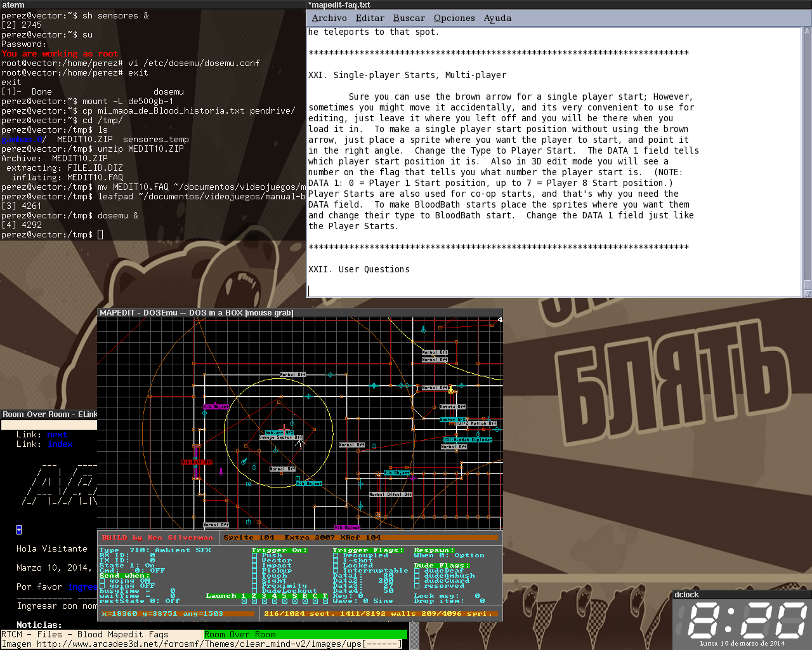Click the dclock digital time display
Screen dimensions: 812x650
pyautogui.click(x=747, y=619)
